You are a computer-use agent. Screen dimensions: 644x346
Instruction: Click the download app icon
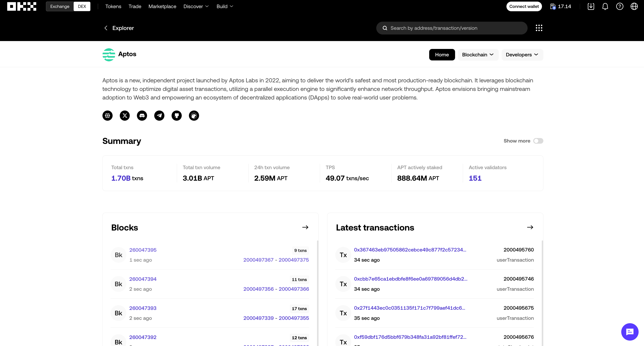tap(591, 7)
